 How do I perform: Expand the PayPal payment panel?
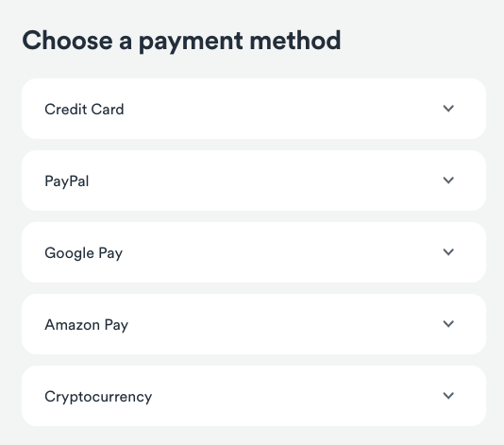254,180
